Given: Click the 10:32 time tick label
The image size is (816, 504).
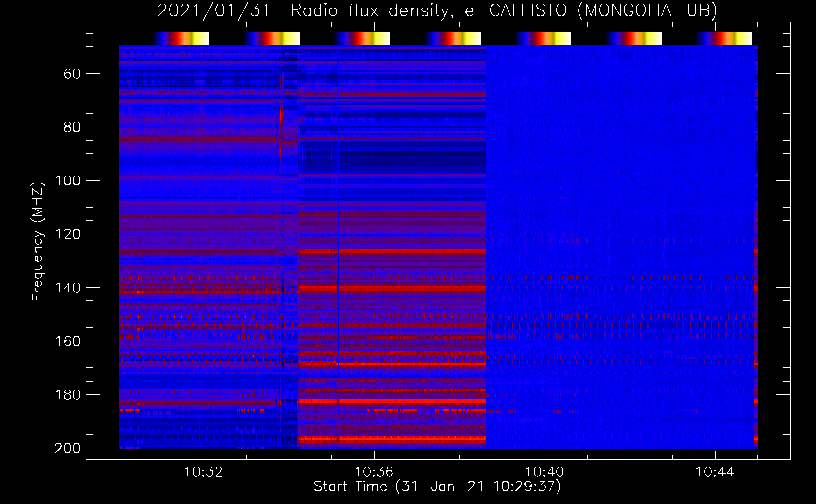Looking at the screenshot, I should click(x=204, y=472).
